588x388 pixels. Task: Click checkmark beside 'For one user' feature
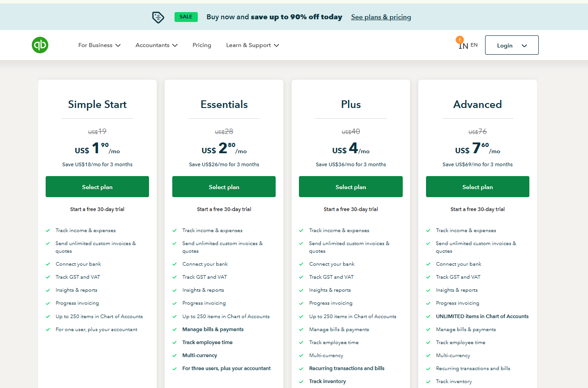tap(48, 329)
